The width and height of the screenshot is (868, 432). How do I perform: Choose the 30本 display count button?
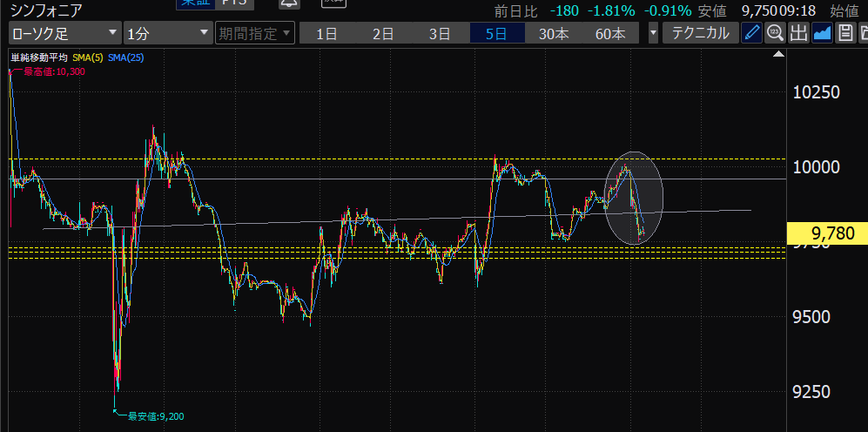tap(554, 34)
